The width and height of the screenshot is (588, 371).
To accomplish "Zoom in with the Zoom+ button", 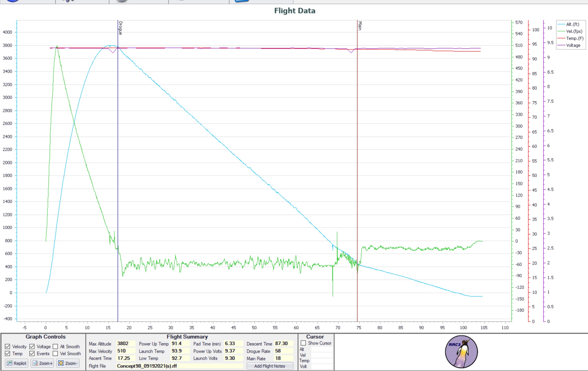I will pyautogui.click(x=42, y=363).
